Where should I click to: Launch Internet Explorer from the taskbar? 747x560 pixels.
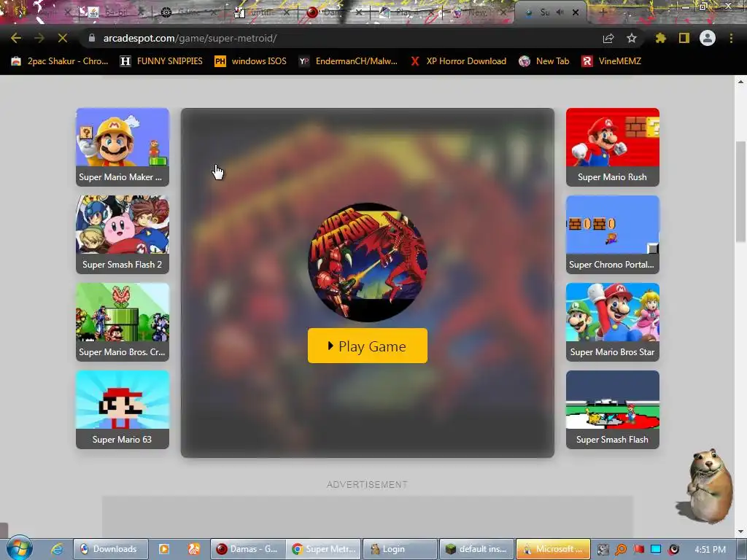point(57,549)
